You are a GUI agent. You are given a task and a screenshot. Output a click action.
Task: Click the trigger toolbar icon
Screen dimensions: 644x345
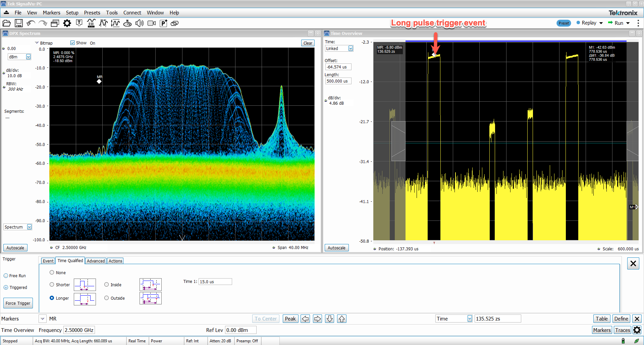pos(79,23)
